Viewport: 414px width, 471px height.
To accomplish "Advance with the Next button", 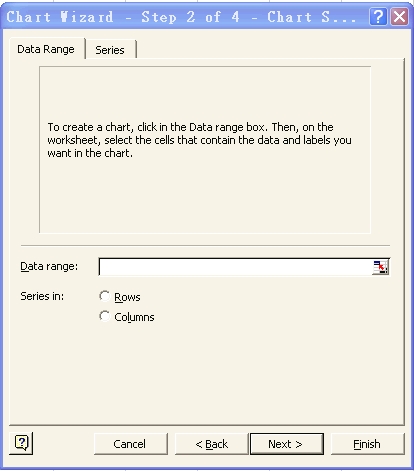I will [287, 444].
